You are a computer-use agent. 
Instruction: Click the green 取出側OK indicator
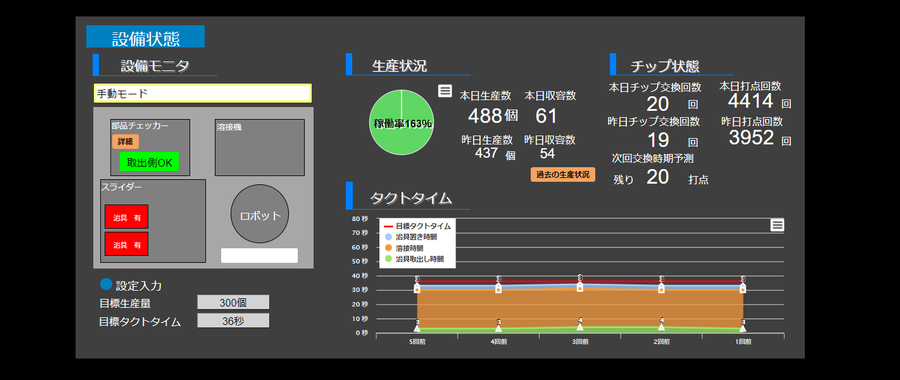[149, 162]
